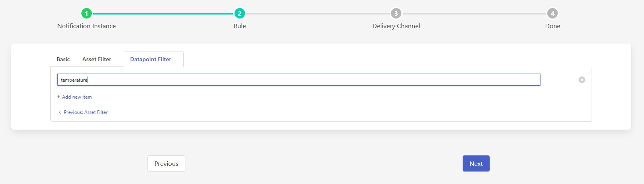Select the Notification Instance step label

coord(86,26)
